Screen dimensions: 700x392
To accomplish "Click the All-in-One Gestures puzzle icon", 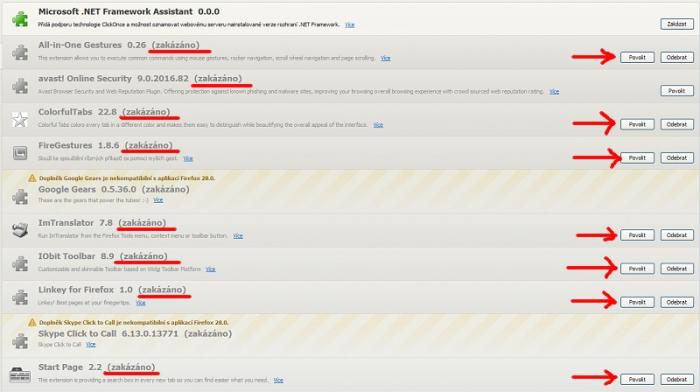I will (20, 53).
